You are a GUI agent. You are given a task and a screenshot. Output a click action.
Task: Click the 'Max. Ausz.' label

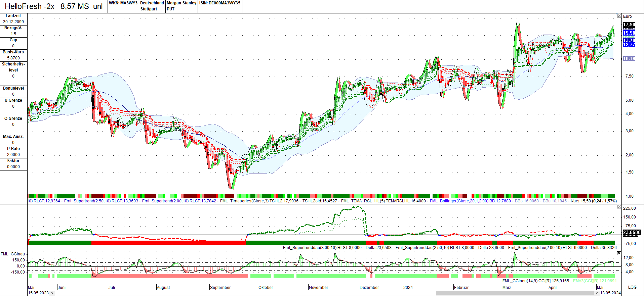(13, 137)
